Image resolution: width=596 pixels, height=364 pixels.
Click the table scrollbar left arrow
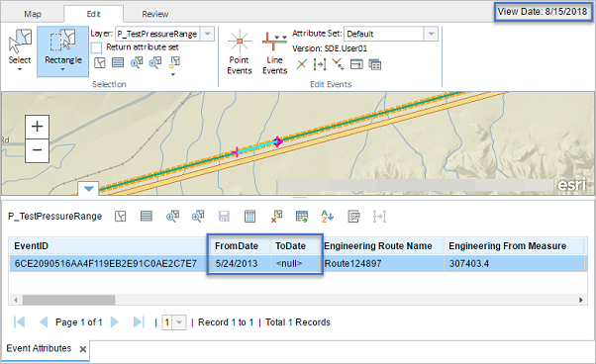[x=16, y=300]
